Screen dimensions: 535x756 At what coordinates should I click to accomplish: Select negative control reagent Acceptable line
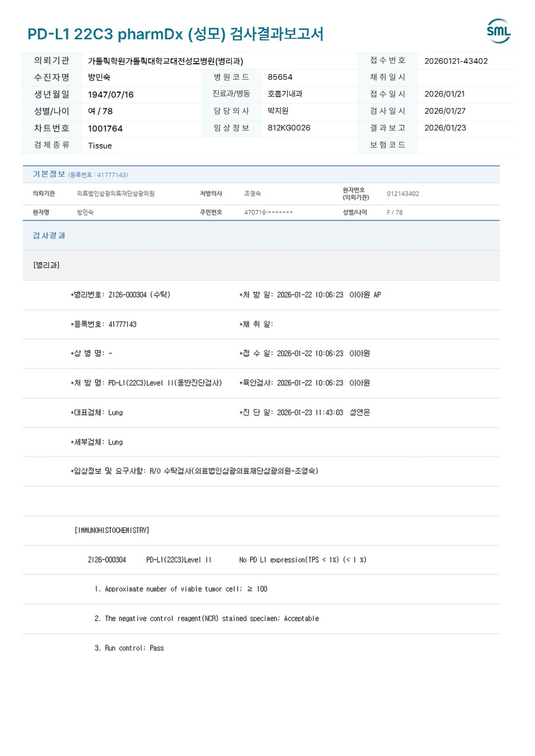(x=206, y=619)
